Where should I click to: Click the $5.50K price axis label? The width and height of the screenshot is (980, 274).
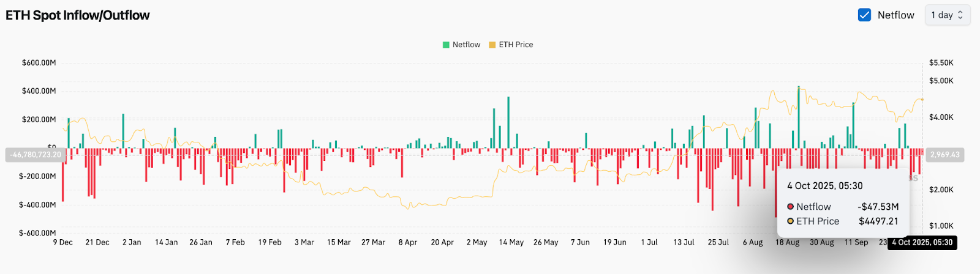(x=941, y=63)
